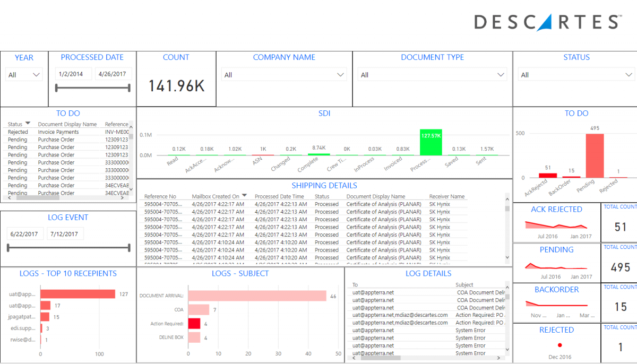Open the YEAR filter dropdown
This screenshot has height=364, width=637.
tap(24, 75)
